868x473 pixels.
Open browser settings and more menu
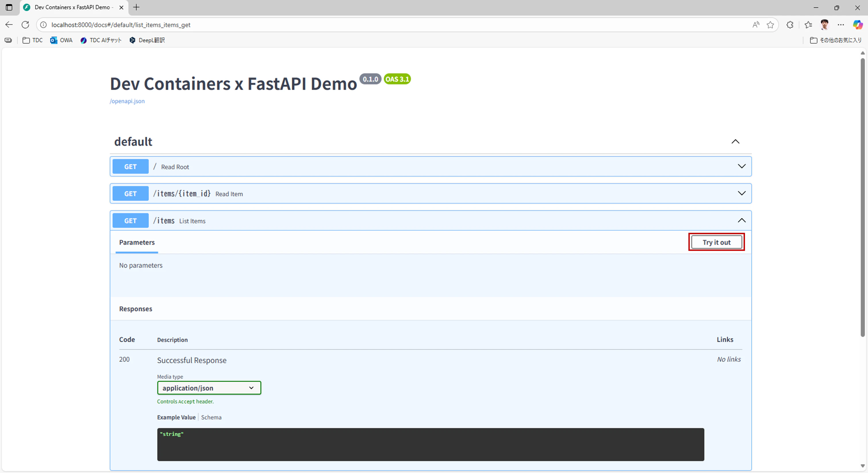[841, 25]
